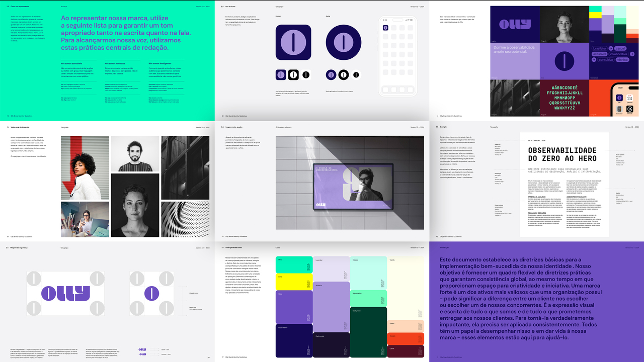
Task: Click the paragraph starting 'Este documento estabelece'
Action: pyautogui.click(x=521, y=299)
